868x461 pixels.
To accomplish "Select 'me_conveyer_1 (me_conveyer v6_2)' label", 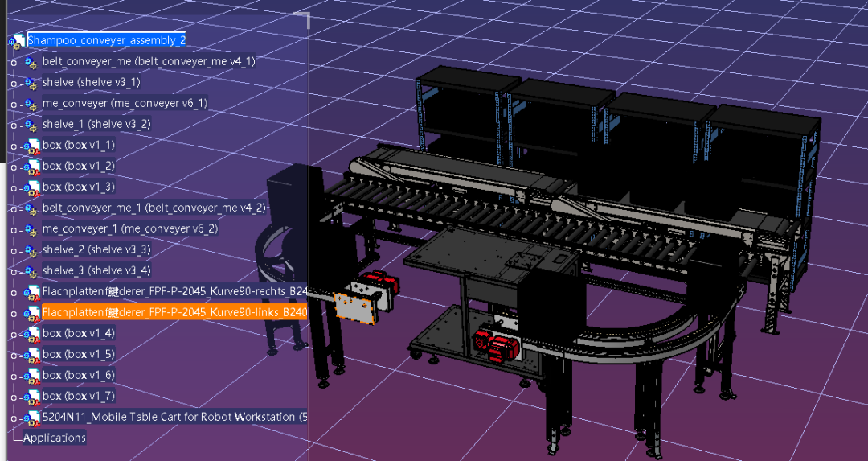I will (130, 228).
